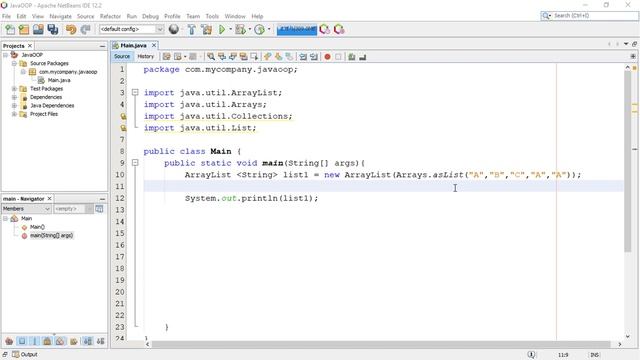Click the New Project toolbar icon
640x360 pixels.
(24, 29)
